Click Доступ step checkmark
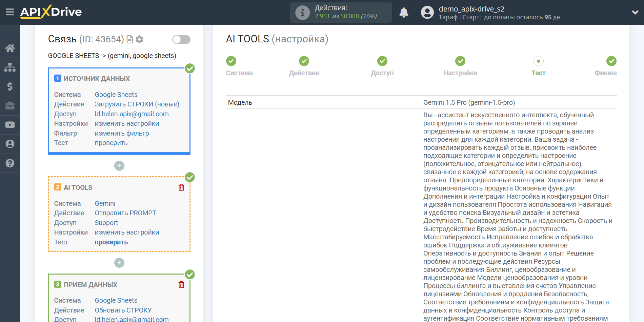Image resolution: width=644 pixels, height=322 pixels. (382, 61)
